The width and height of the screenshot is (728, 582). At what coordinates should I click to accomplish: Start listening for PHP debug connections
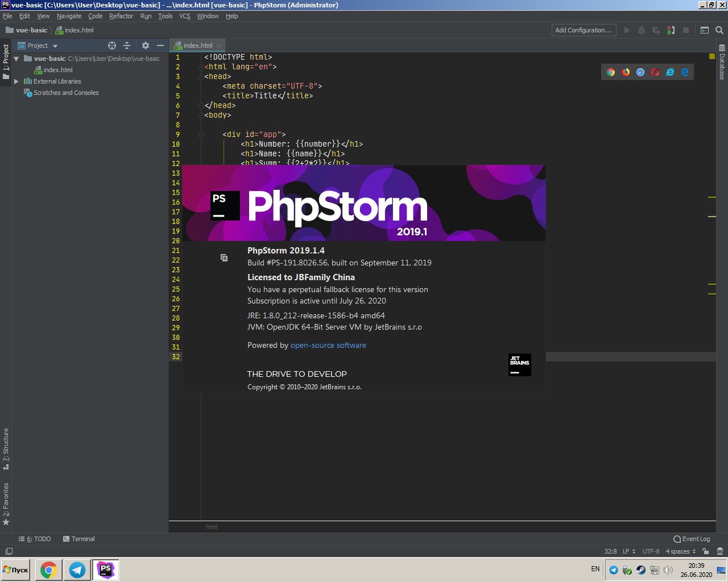click(x=671, y=30)
